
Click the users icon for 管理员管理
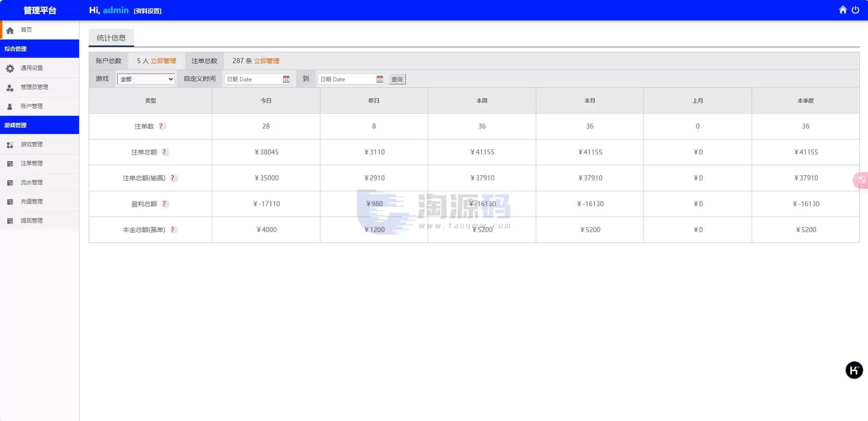pos(10,87)
